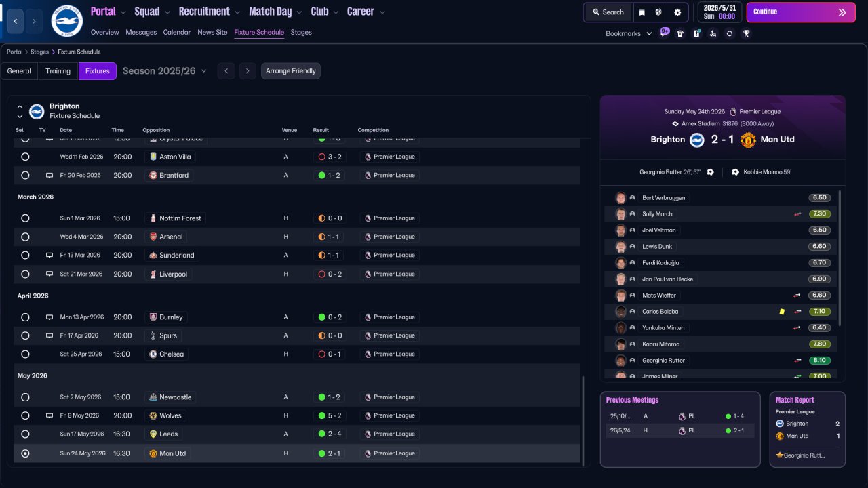Switch to the General tab
868x488 pixels.
click(x=19, y=71)
